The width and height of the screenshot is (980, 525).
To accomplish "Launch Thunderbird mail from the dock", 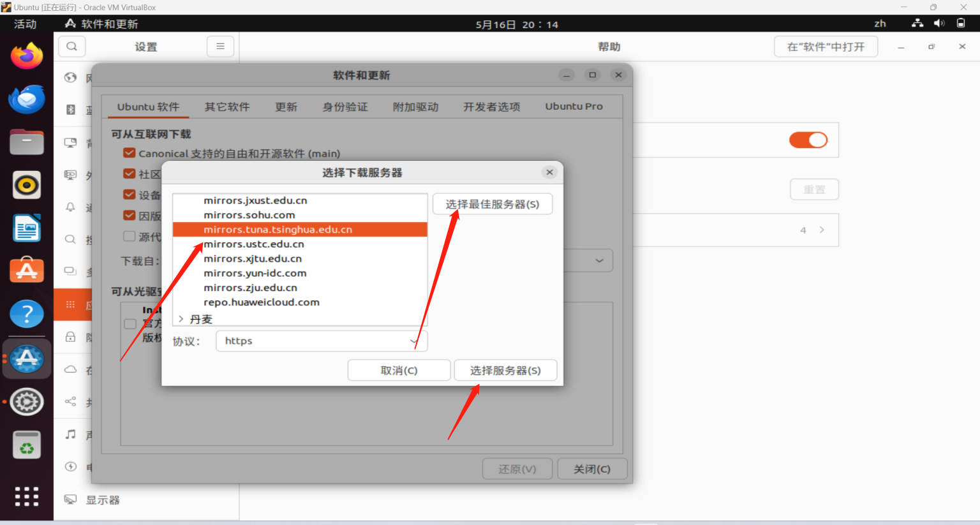I will click(27, 100).
